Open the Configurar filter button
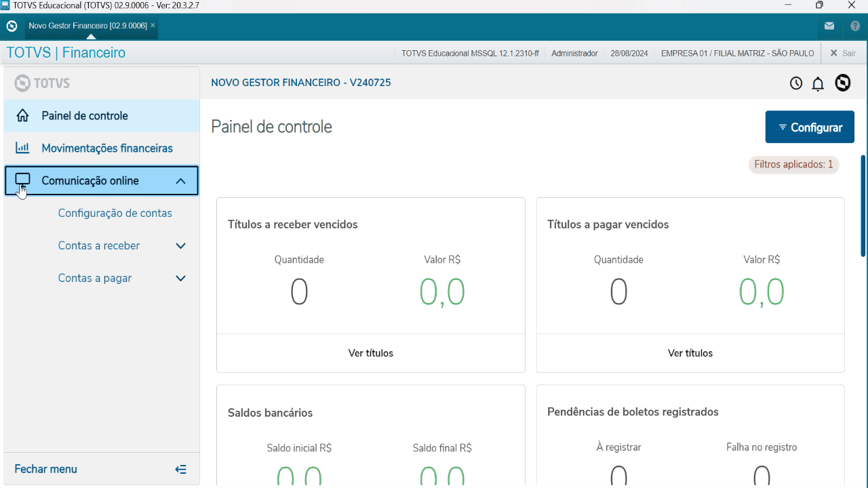Image resolution: width=868 pixels, height=488 pixels. 810,127
